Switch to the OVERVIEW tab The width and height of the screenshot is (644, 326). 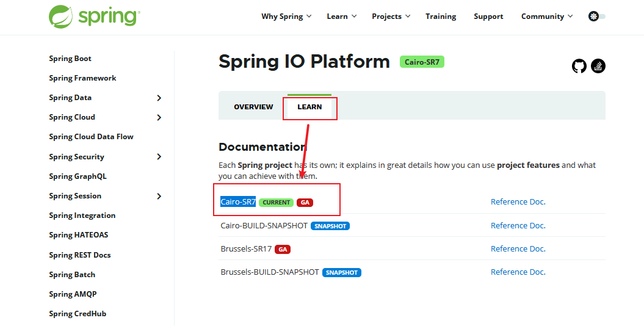pos(253,107)
